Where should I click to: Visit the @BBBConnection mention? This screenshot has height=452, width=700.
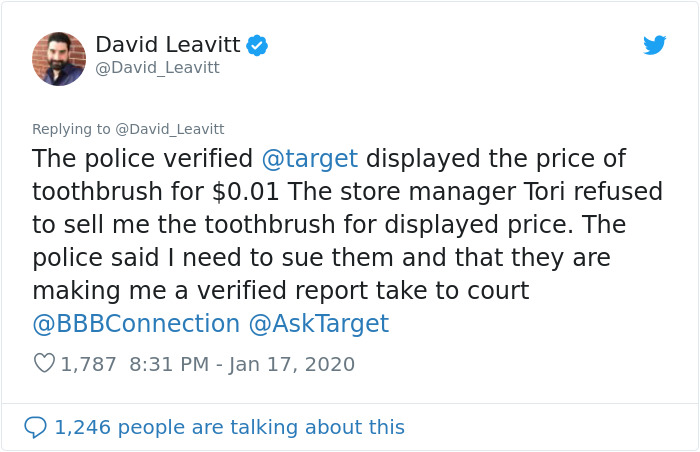click(x=136, y=324)
